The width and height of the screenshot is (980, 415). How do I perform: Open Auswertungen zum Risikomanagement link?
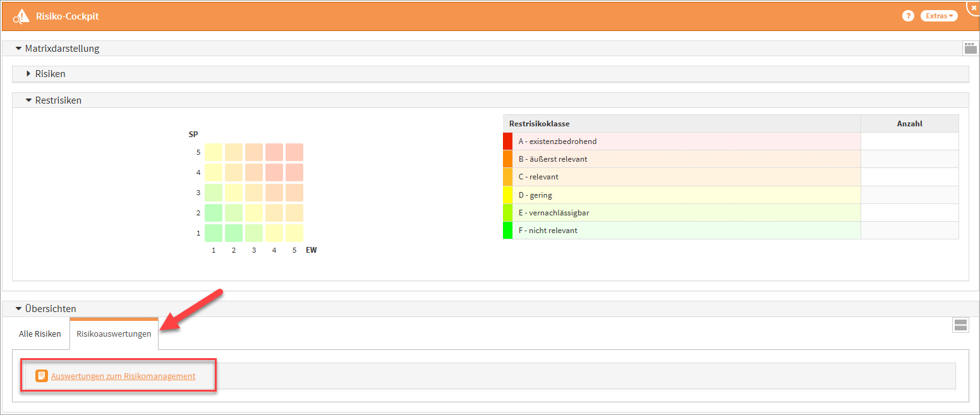tap(123, 376)
